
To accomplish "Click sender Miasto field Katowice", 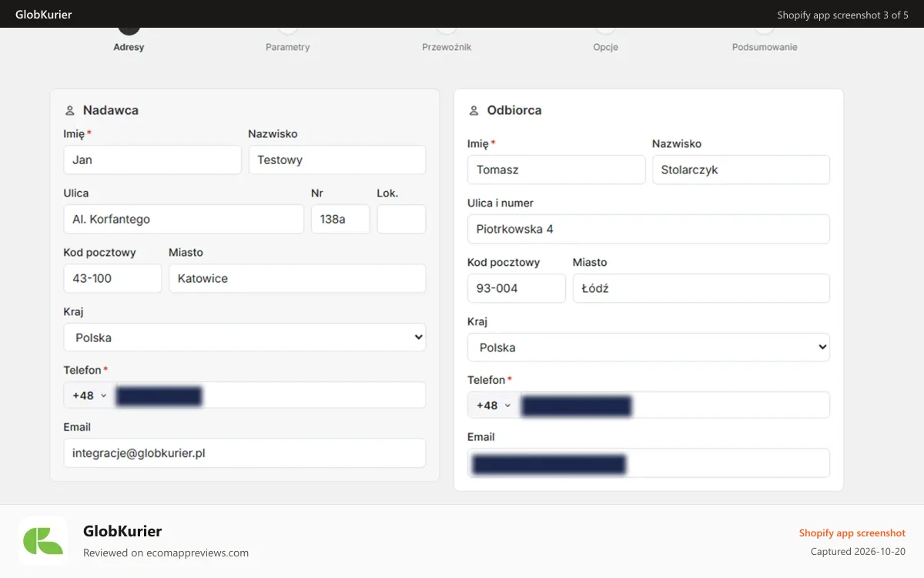I will click(297, 278).
